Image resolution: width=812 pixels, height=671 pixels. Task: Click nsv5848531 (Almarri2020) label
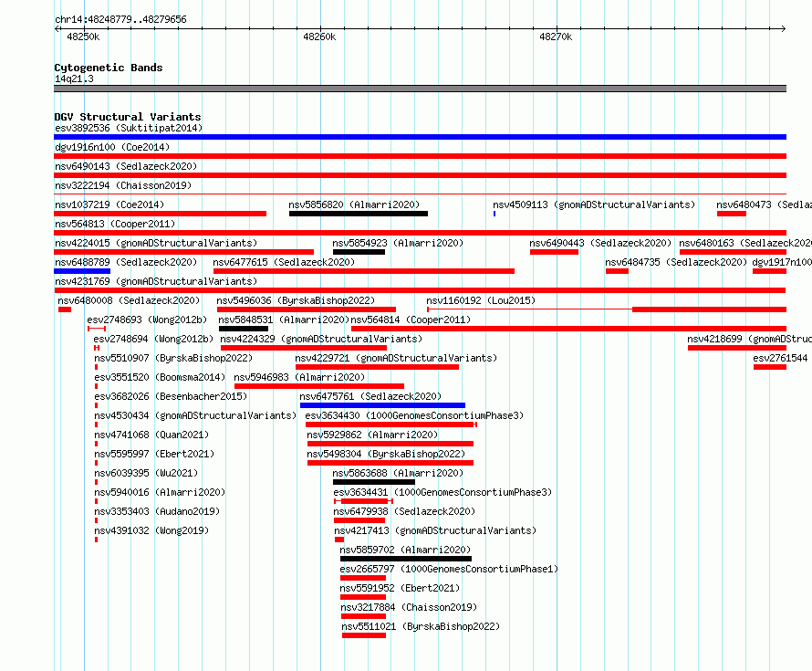tap(283, 320)
